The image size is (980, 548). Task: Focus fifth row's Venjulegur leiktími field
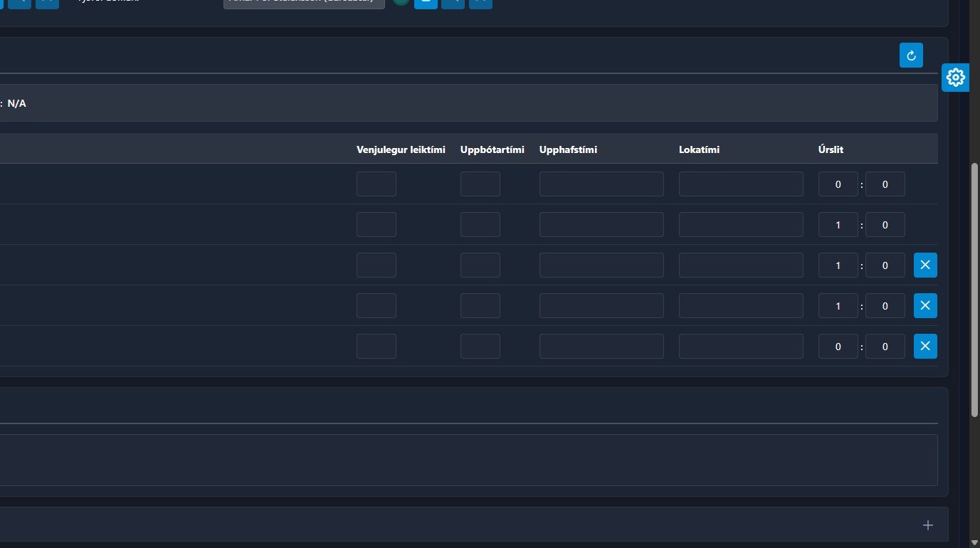point(376,346)
